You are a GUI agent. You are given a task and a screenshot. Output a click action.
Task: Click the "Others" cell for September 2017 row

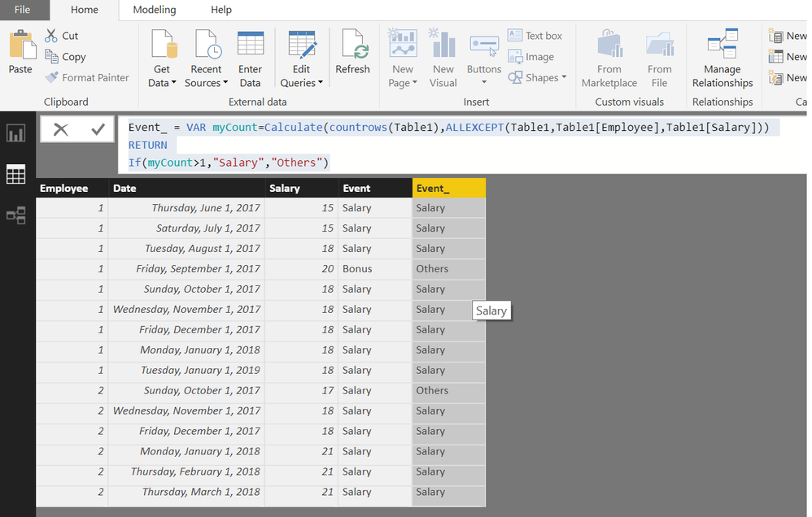tap(449, 269)
